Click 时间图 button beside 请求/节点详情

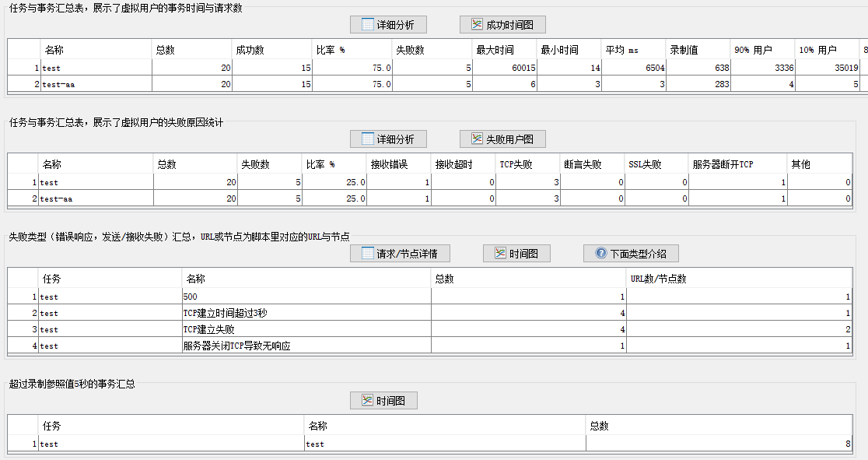pos(516,254)
